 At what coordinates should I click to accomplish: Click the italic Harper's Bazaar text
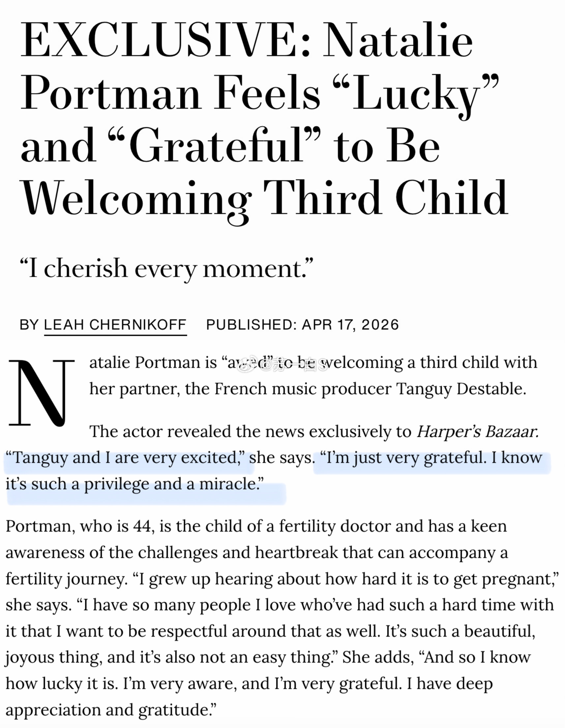477,432
